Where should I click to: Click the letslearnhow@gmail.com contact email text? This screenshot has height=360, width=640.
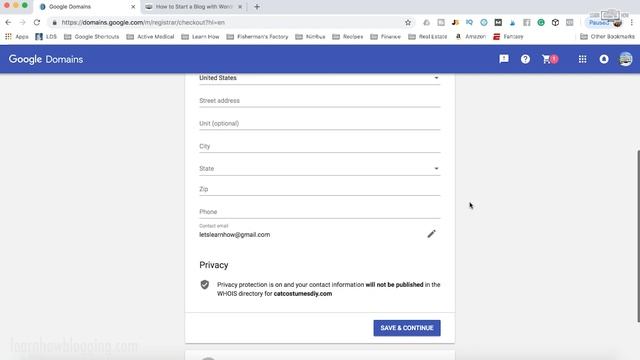(234, 235)
